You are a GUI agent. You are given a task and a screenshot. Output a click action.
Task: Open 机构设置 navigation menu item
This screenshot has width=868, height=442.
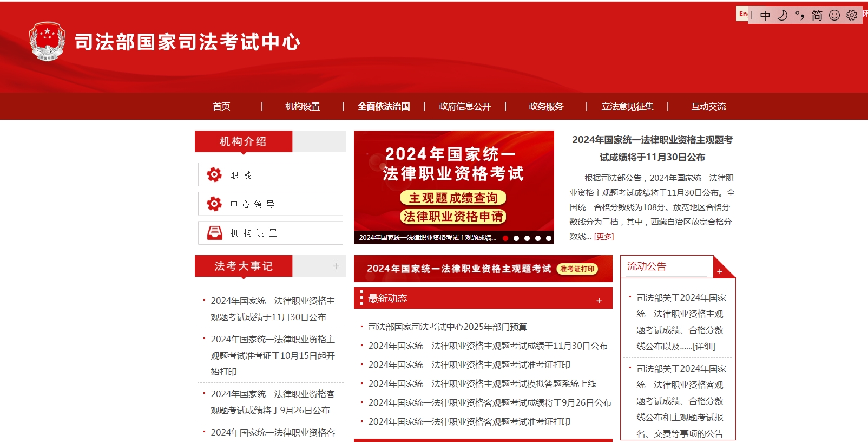pos(303,106)
